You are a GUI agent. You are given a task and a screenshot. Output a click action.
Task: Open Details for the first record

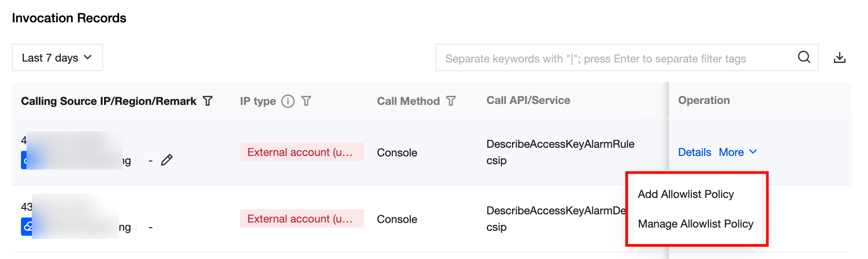(694, 152)
